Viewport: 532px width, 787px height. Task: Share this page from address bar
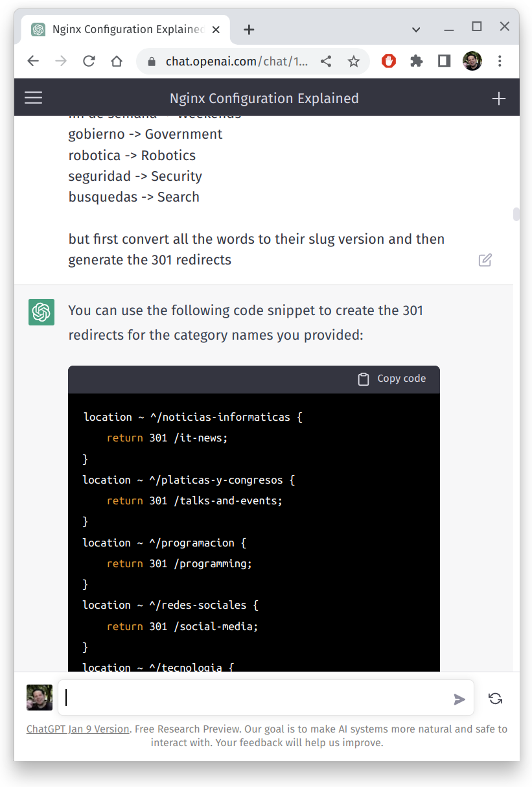click(x=326, y=62)
